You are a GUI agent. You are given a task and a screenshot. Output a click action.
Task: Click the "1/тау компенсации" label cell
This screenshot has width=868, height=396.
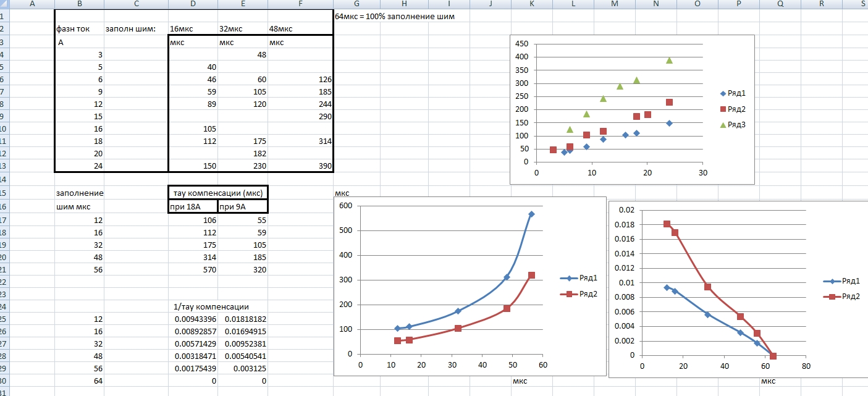pos(212,306)
